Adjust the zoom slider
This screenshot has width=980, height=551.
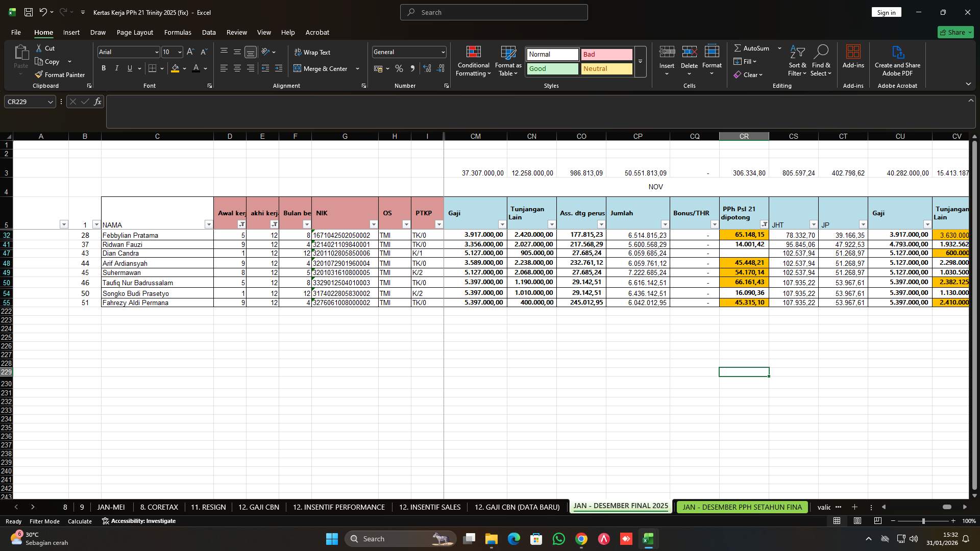coord(924,521)
